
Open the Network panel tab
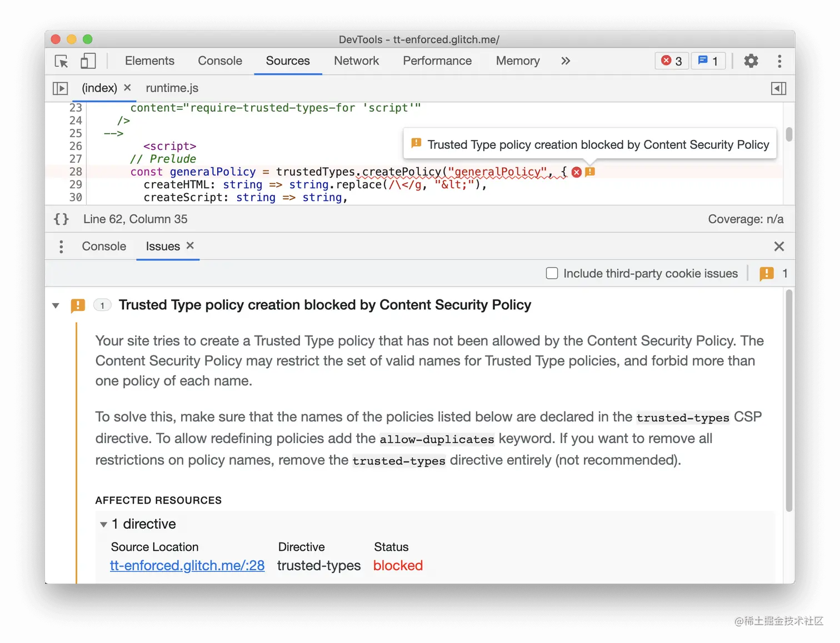tap(356, 61)
